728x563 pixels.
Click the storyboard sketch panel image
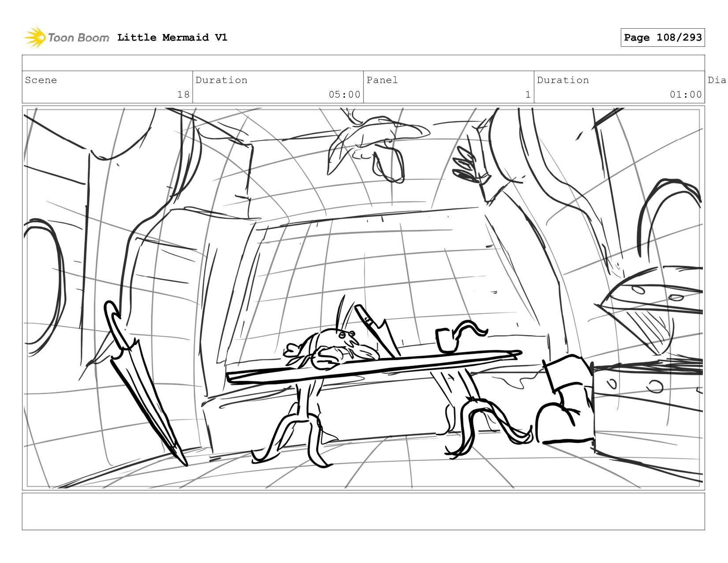coord(363,298)
